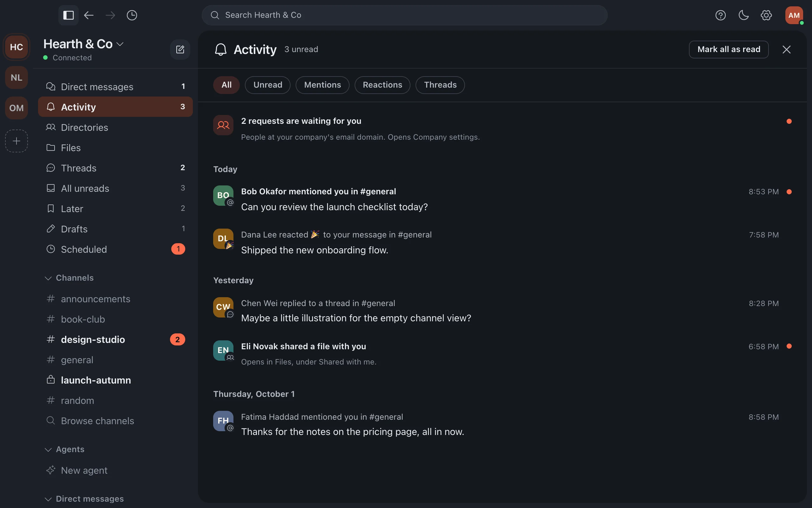
Task: Open the 2 requests waiting notification
Action: [502, 129]
